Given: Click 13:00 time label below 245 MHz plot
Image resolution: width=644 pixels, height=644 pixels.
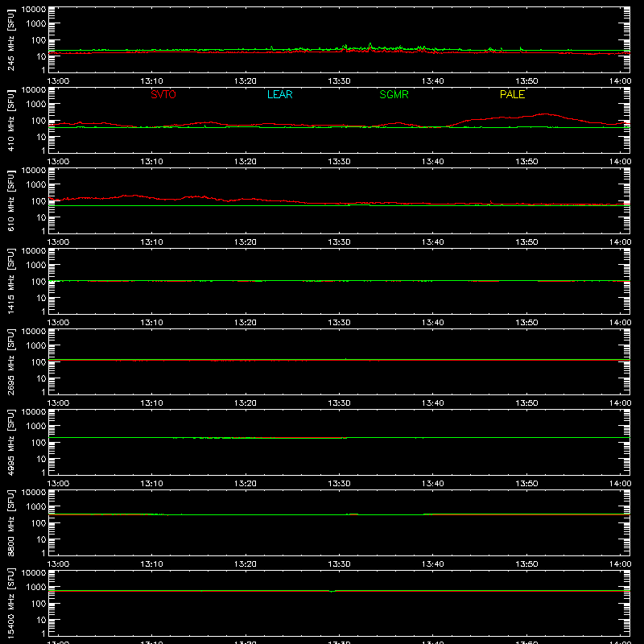Looking at the screenshot, I should [x=58, y=81].
